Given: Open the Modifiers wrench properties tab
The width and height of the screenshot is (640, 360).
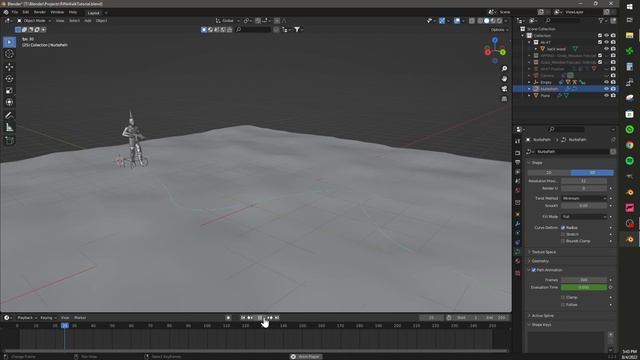Looking at the screenshot, I should tap(518, 223).
